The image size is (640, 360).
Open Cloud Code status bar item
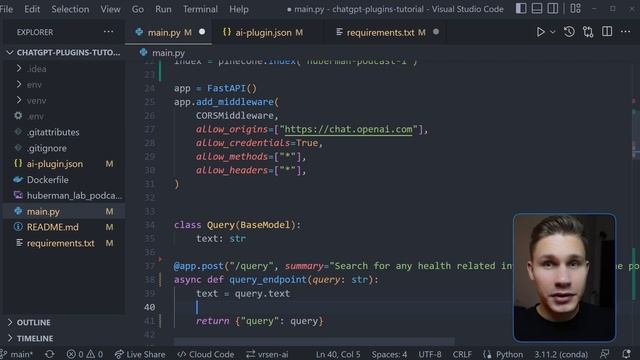206,354
